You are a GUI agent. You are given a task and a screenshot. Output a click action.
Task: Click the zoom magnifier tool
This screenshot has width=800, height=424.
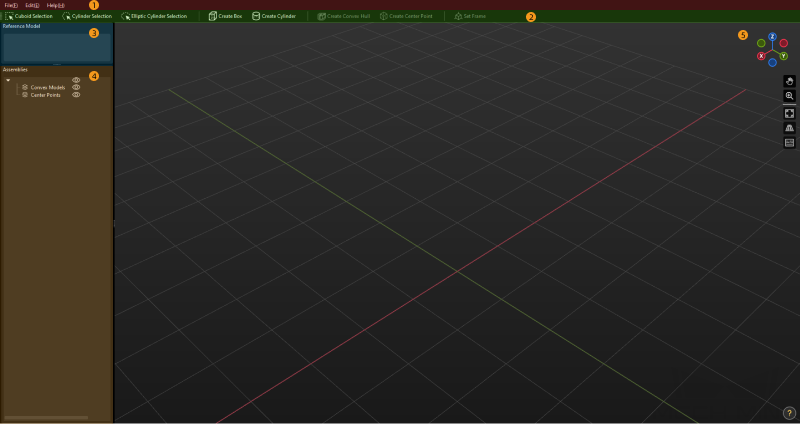tap(789, 96)
